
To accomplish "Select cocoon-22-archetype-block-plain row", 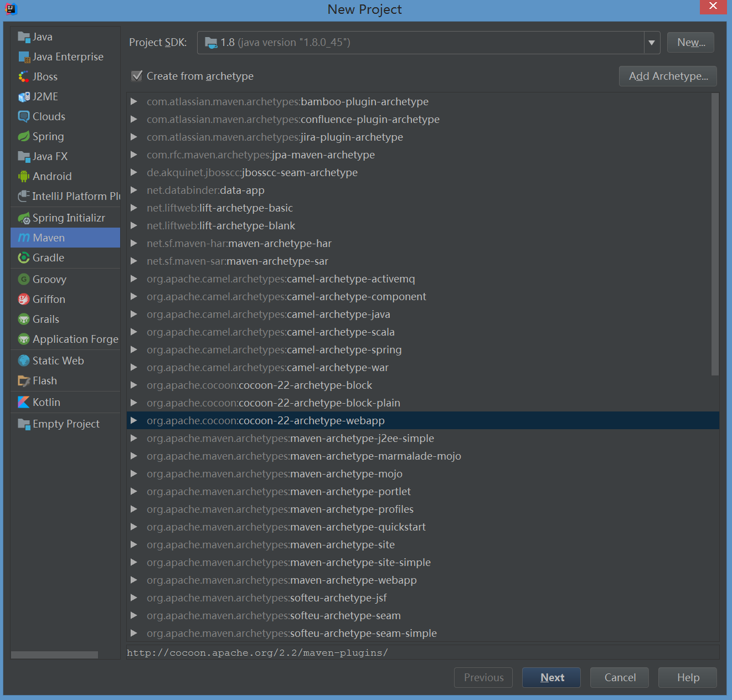I will coord(423,403).
